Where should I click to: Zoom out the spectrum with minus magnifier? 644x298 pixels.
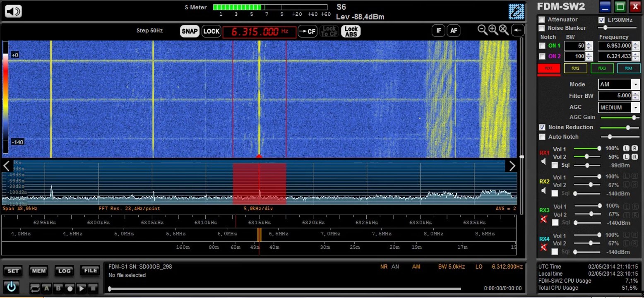(x=482, y=30)
